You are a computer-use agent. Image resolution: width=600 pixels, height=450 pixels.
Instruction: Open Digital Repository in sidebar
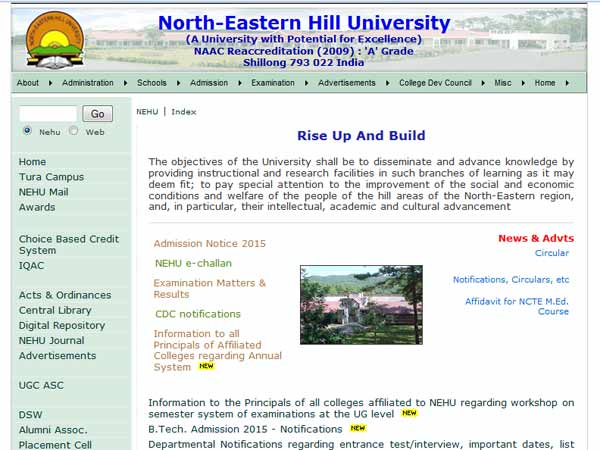pos(61,326)
